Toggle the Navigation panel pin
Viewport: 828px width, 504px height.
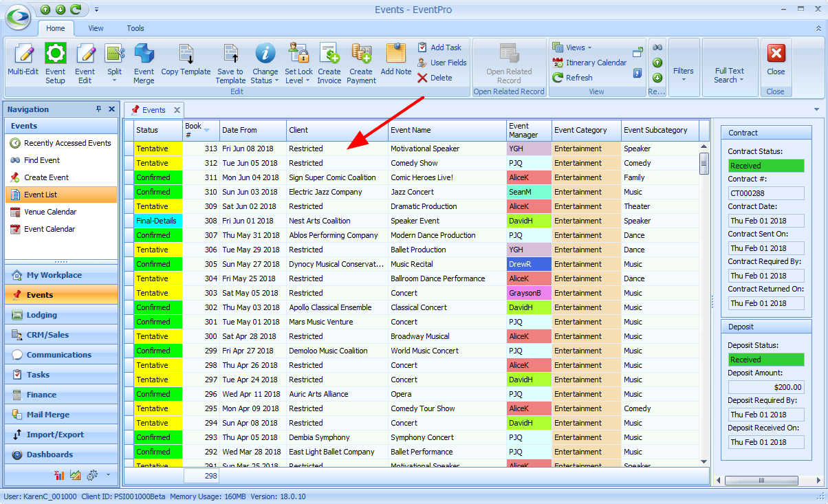click(x=99, y=109)
